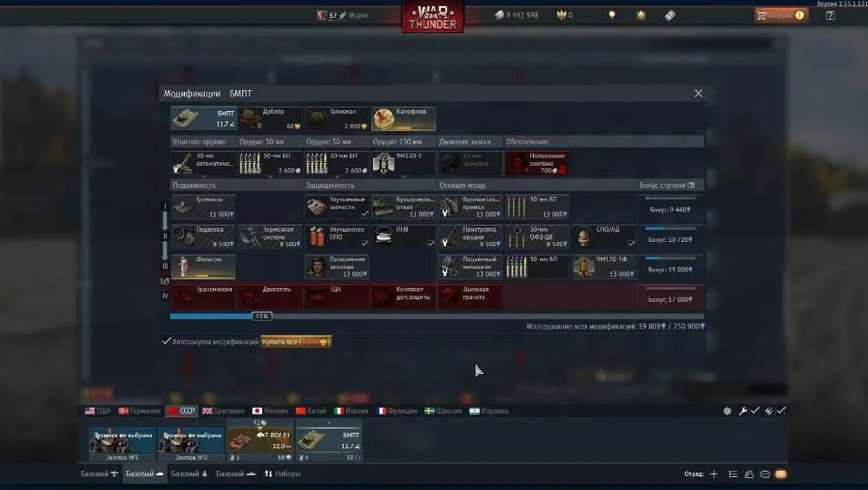This screenshot has width=868, height=490.
Task: Click the 30-мм ОФЗ-ДВ ammo modification
Action: pos(536,237)
